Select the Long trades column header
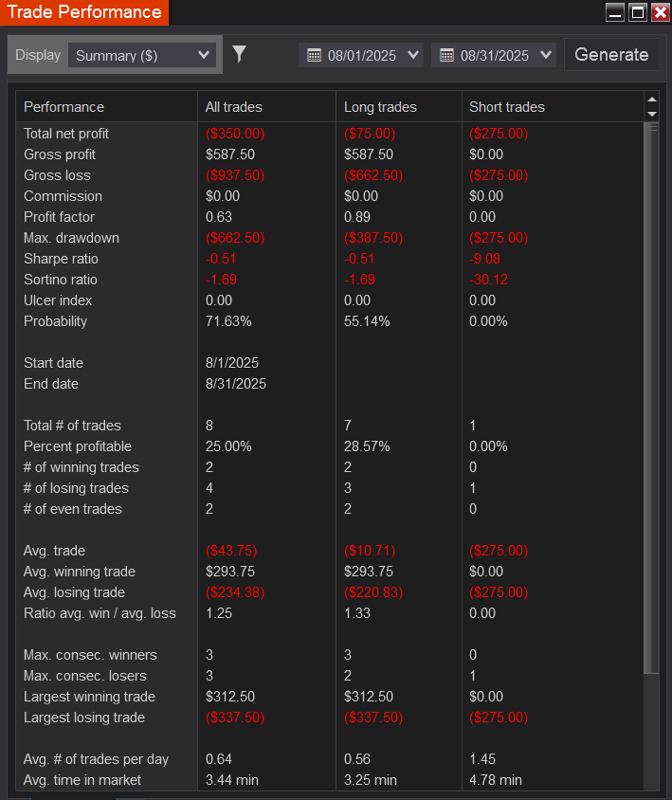The height and width of the screenshot is (800, 672). point(380,107)
